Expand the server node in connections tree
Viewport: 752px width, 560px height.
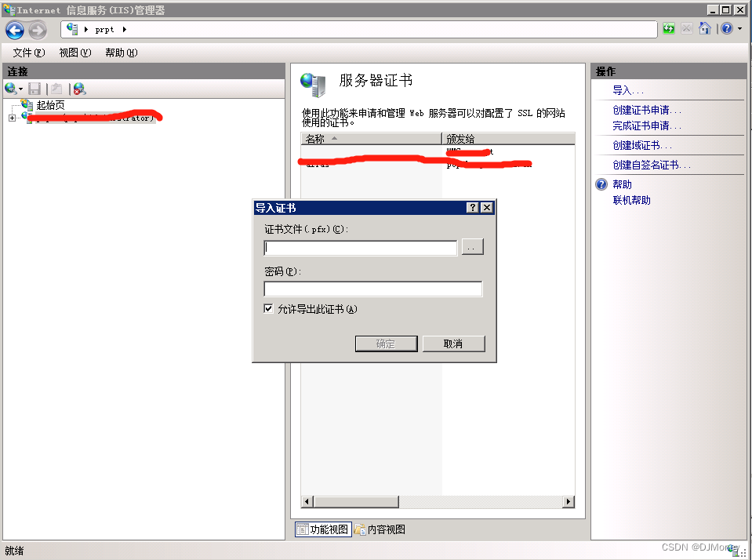[x=12, y=118]
